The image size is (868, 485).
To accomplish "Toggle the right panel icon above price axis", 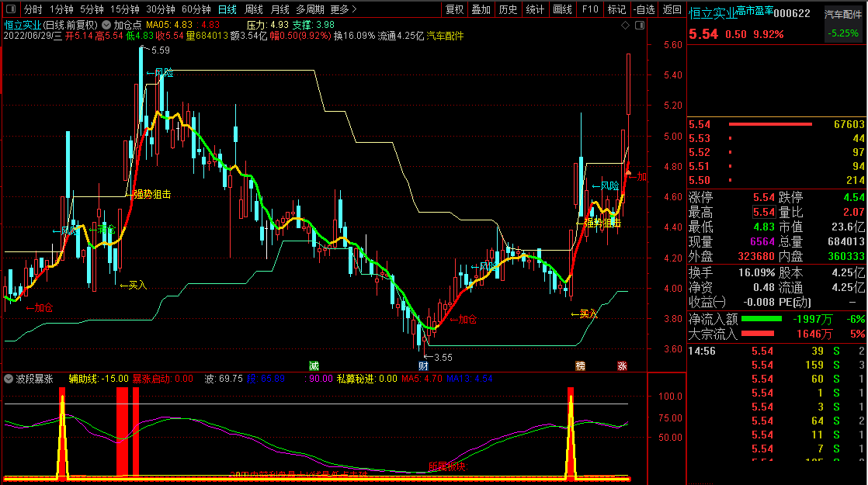I will [x=640, y=26].
